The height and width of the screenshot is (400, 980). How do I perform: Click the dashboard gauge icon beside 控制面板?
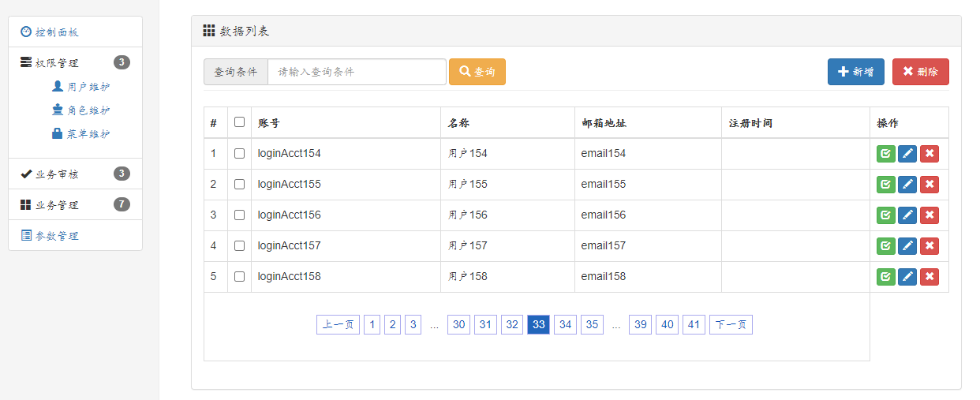pyautogui.click(x=26, y=32)
